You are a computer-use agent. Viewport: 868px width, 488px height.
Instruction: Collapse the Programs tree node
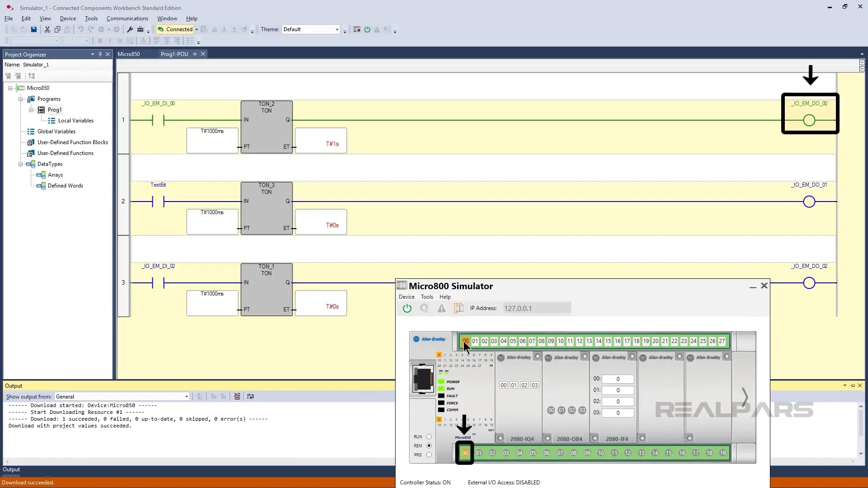tap(20, 99)
